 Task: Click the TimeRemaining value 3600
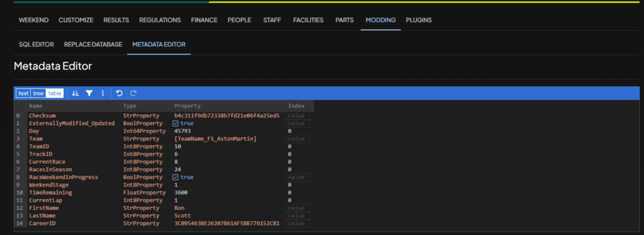pyautogui.click(x=180, y=193)
